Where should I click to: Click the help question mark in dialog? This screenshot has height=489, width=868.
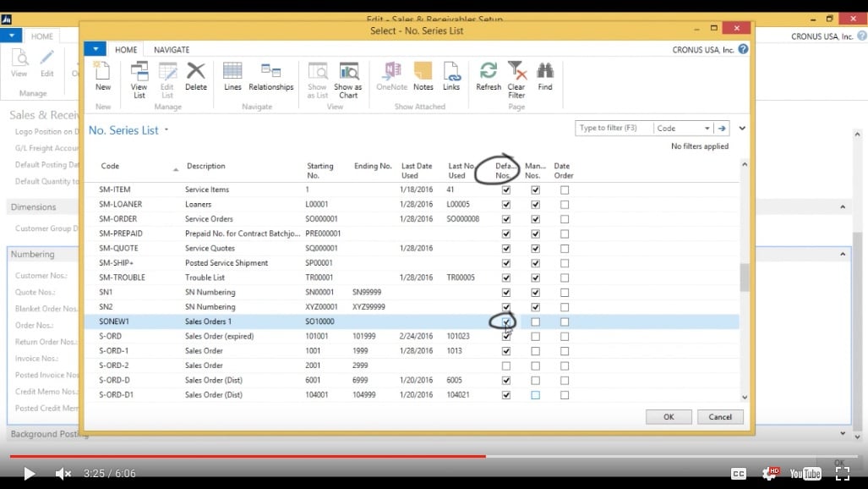coord(743,49)
